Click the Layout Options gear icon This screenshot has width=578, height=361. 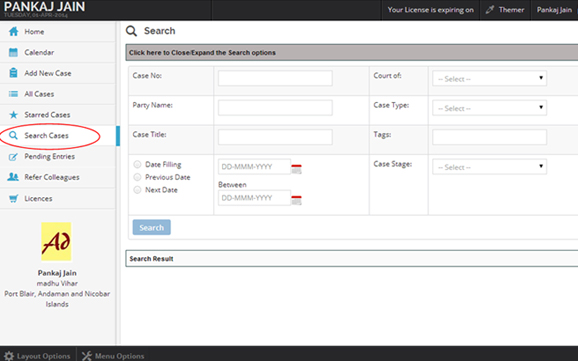point(9,356)
